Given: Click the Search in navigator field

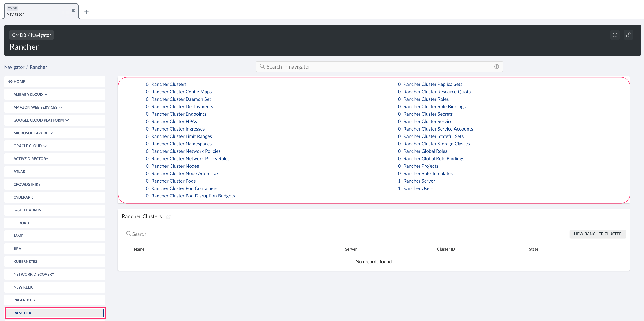Looking at the screenshot, I should pos(375,66).
